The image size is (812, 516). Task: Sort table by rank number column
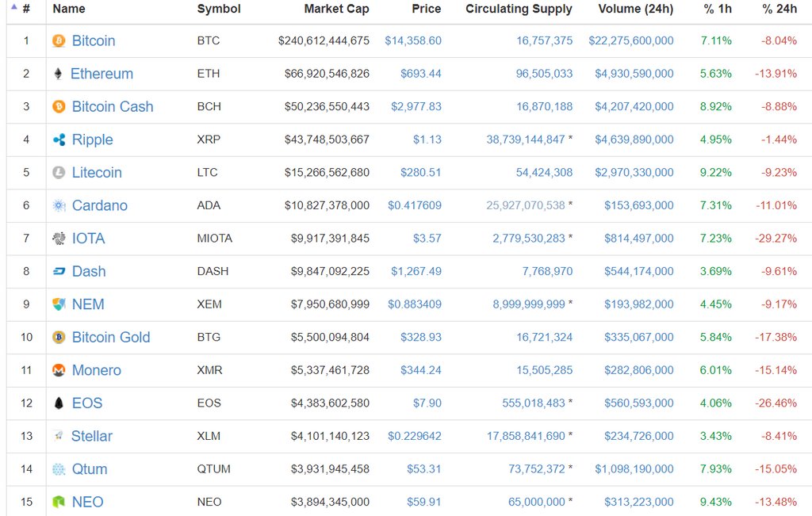(x=26, y=9)
